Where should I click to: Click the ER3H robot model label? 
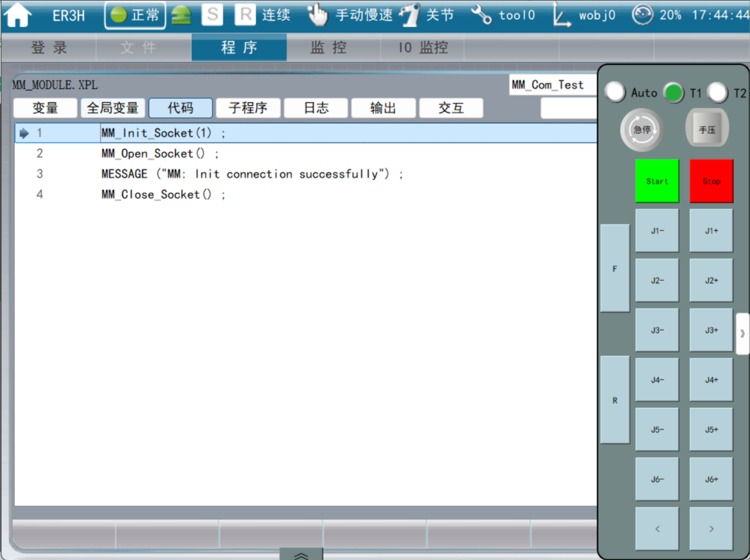(68, 16)
